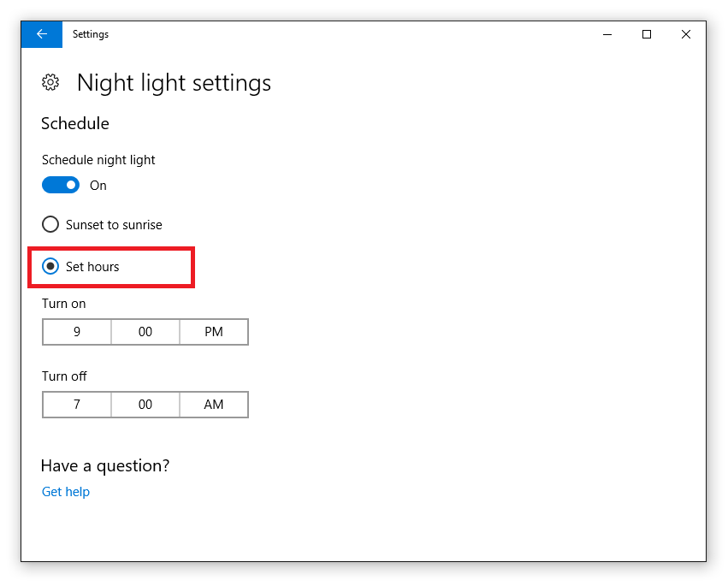Open the Get help link
The width and height of the screenshot is (728, 586).
[66, 492]
